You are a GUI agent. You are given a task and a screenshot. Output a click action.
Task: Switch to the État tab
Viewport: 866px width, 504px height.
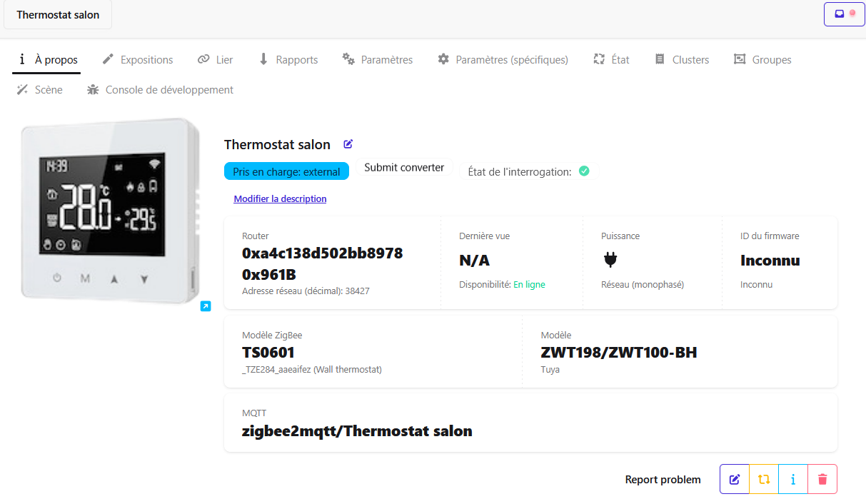point(611,60)
